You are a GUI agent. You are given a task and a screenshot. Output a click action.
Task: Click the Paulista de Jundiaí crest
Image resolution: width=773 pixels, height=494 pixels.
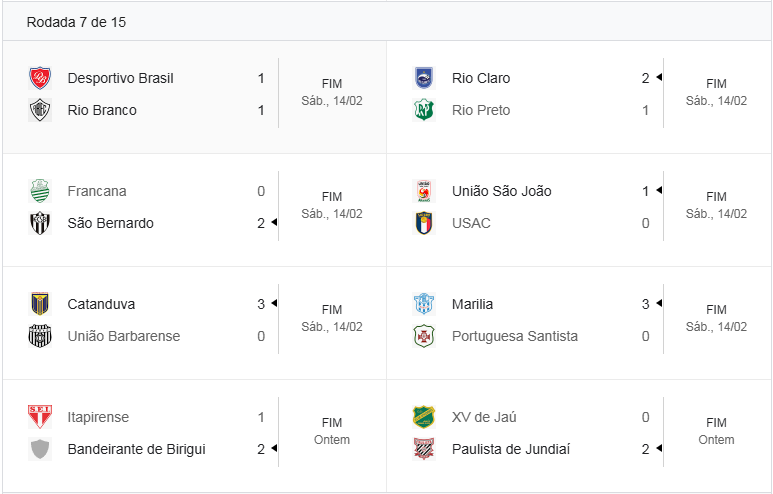pos(424,449)
